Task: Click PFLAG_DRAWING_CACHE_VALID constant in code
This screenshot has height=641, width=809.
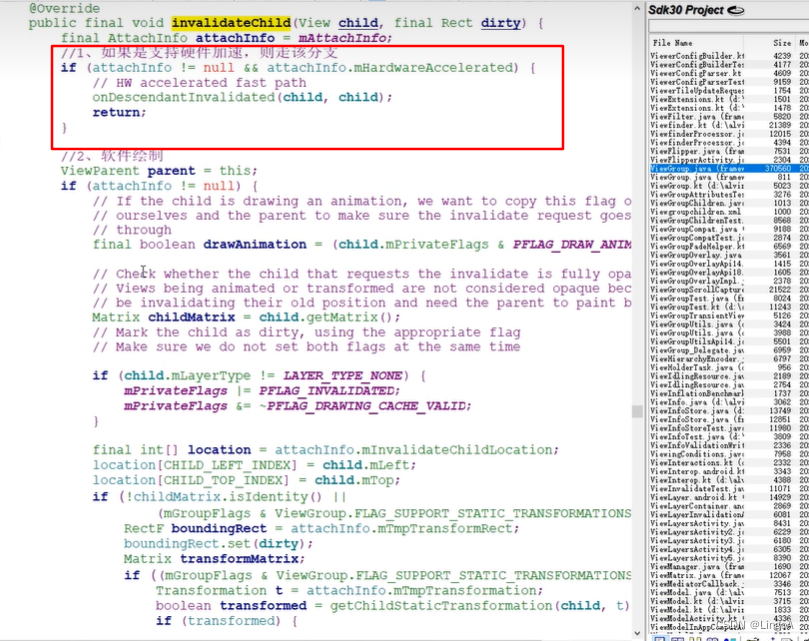Action: 366,406
